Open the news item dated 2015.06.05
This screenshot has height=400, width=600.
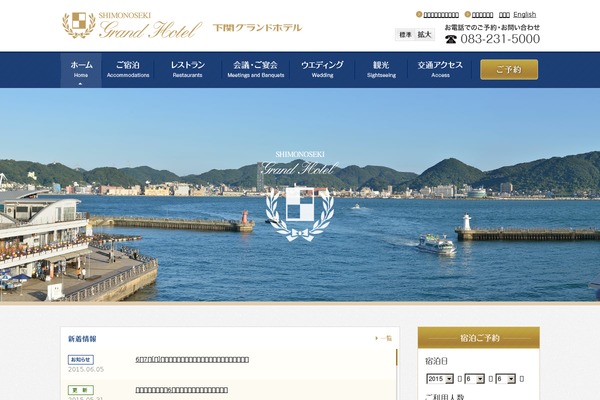pos(192,360)
